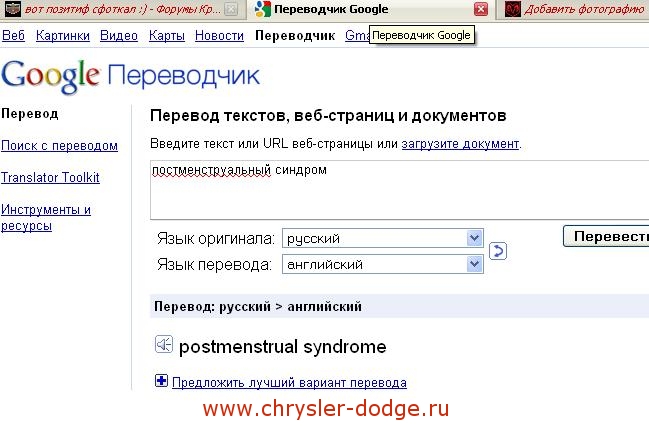Click the misspelled word 'постменструальный' in input
The image size is (649, 426).
tap(212, 170)
